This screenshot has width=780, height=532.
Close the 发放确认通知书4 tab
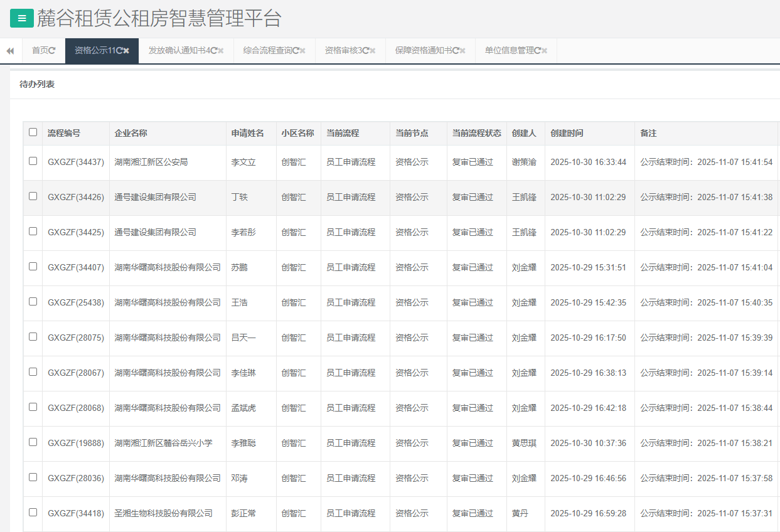pos(221,51)
